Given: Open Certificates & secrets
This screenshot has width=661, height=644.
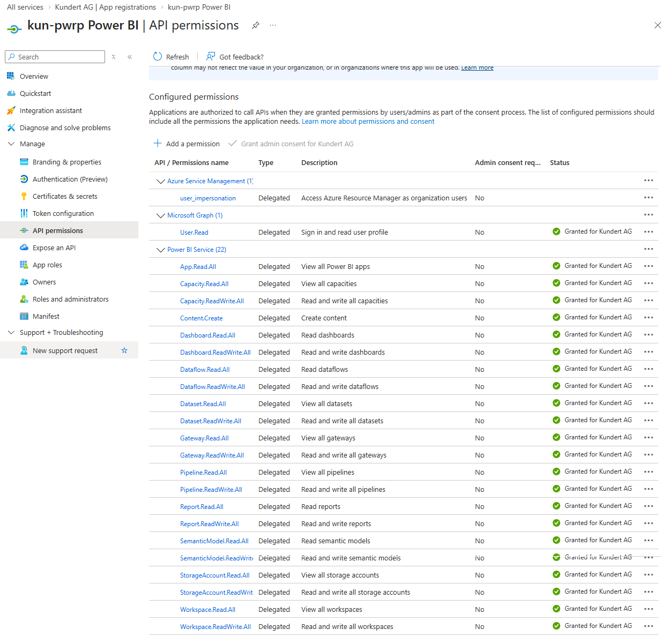Looking at the screenshot, I should click(65, 196).
